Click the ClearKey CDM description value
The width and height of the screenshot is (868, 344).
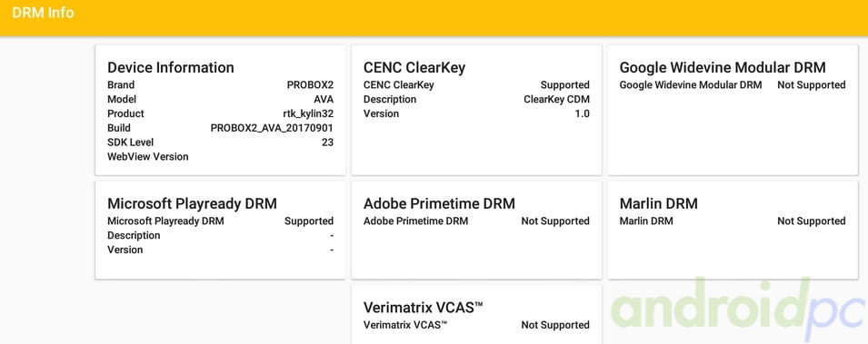tap(556, 99)
